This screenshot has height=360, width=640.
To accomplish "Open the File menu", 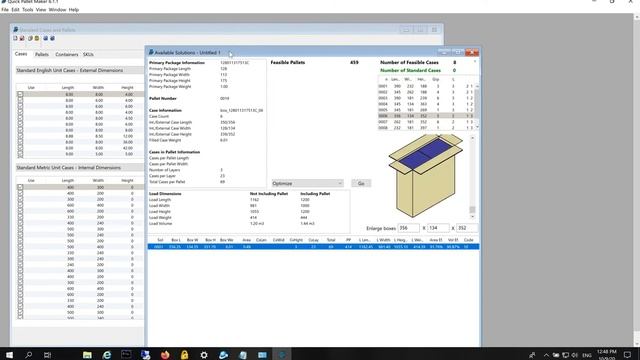I will pyautogui.click(x=5, y=9).
